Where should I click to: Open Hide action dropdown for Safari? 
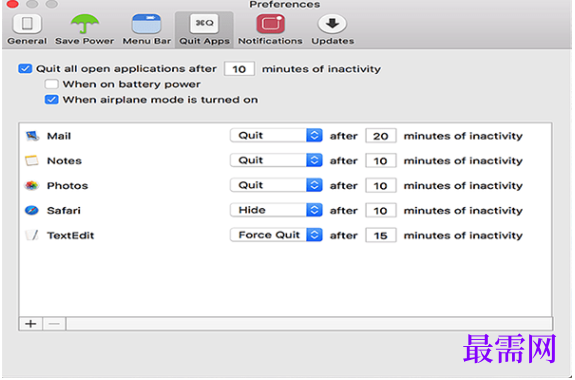coord(276,210)
